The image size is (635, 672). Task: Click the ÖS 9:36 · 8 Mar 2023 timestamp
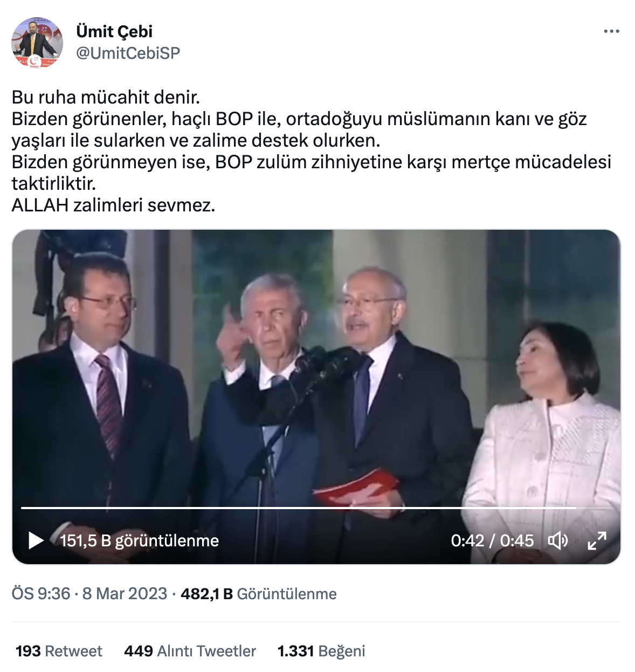click(89, 594)
